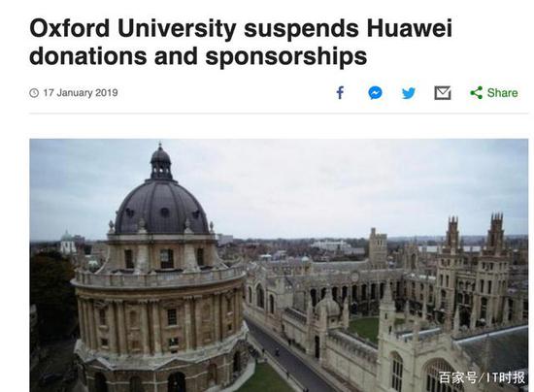Click the 百家号/IT时报 watermark
534x392 pixels.
click(x=482, y=377)
